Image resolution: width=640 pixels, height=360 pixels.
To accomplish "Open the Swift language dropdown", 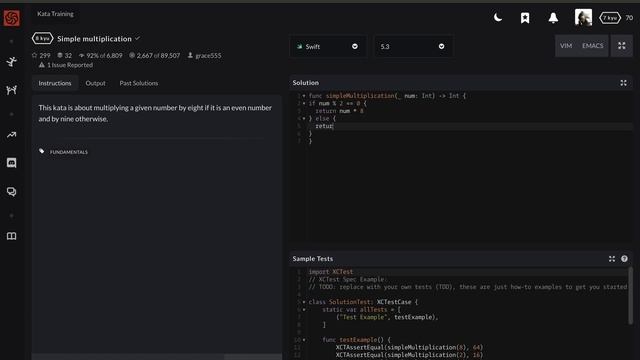I will 328,47.
